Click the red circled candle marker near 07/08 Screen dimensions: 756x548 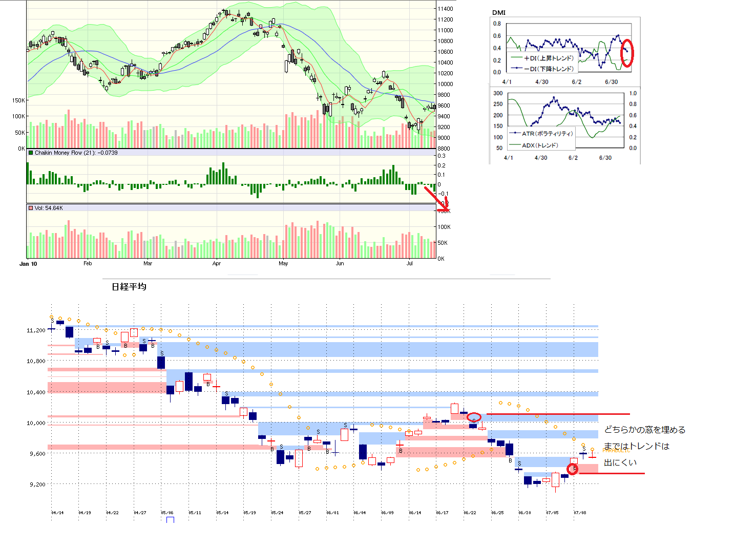click(572, 469)
